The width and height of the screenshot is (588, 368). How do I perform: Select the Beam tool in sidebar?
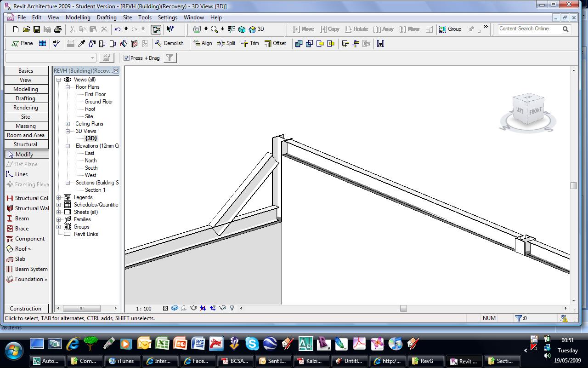[x=22, y=218]
